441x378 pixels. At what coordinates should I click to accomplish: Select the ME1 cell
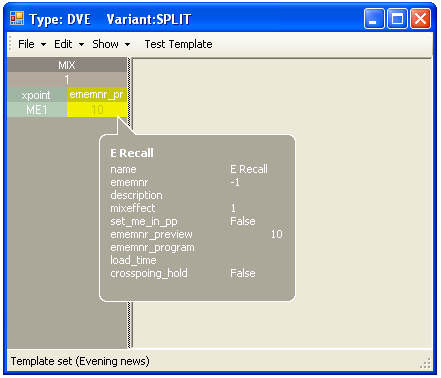[37, 110]
